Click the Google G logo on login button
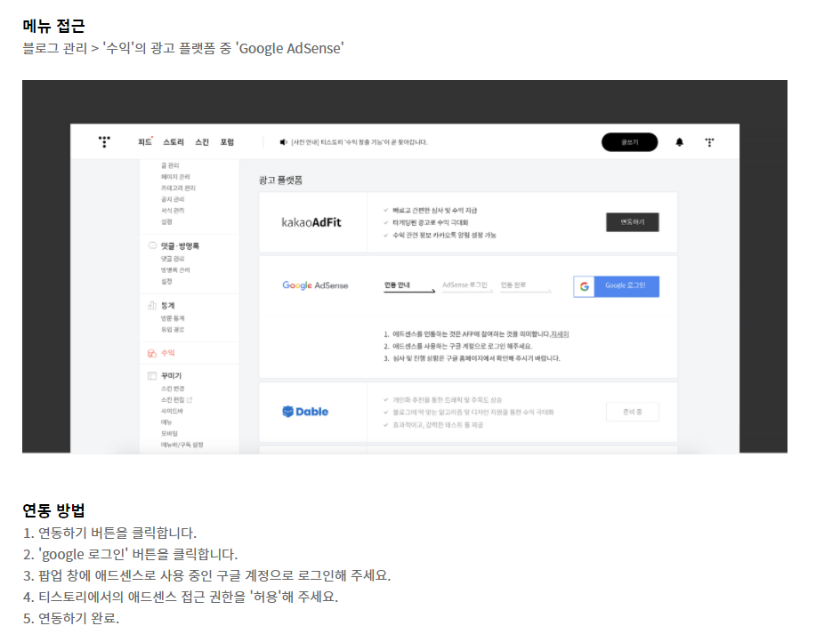Screen dimensions: 840x642 tap(584, 286)
